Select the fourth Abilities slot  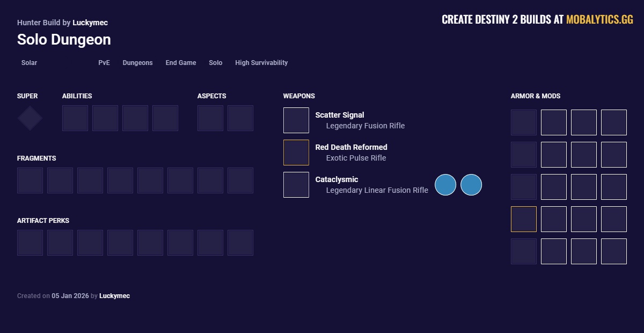coord(165,118)
